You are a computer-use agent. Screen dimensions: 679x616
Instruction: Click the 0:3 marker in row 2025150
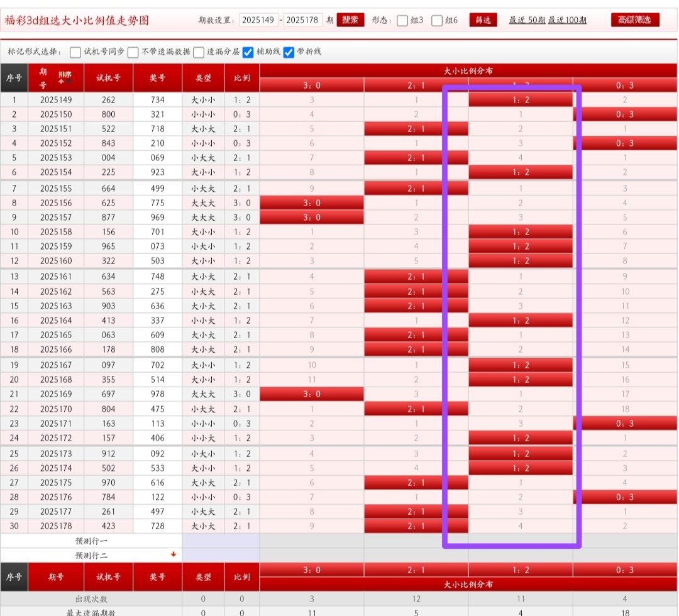[624, 114]
